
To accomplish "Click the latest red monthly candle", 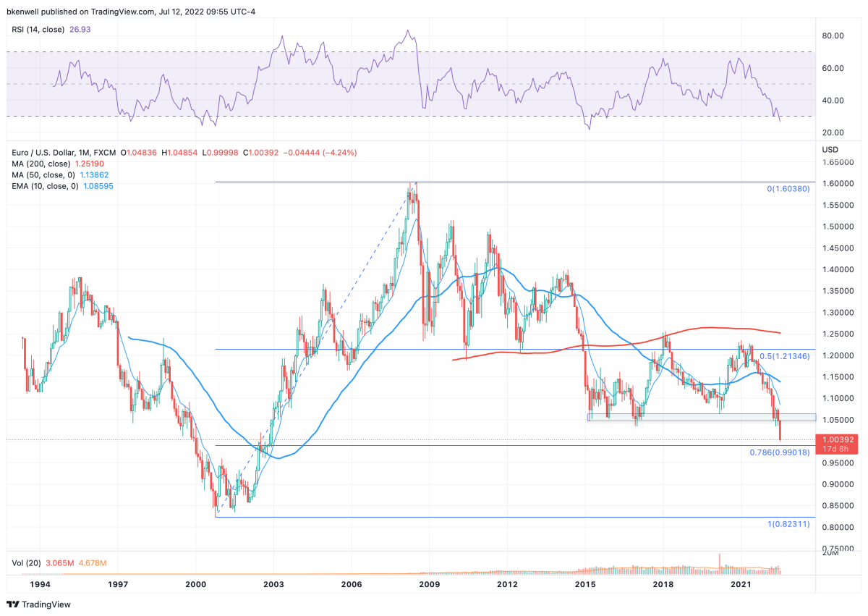I will coord(780,430).
